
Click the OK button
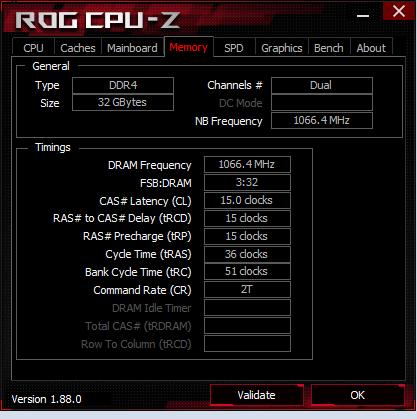[358, 395]
